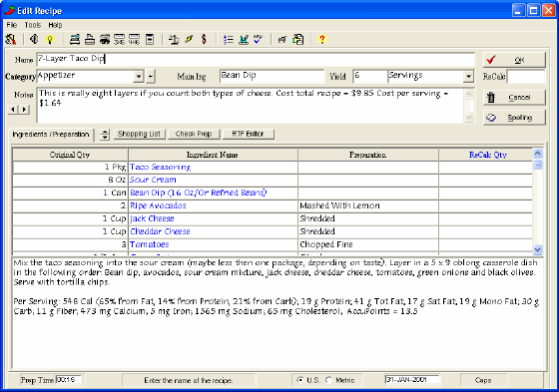Click the Cancel button
Screen dimensions: 559x392
tap(514, 98)
